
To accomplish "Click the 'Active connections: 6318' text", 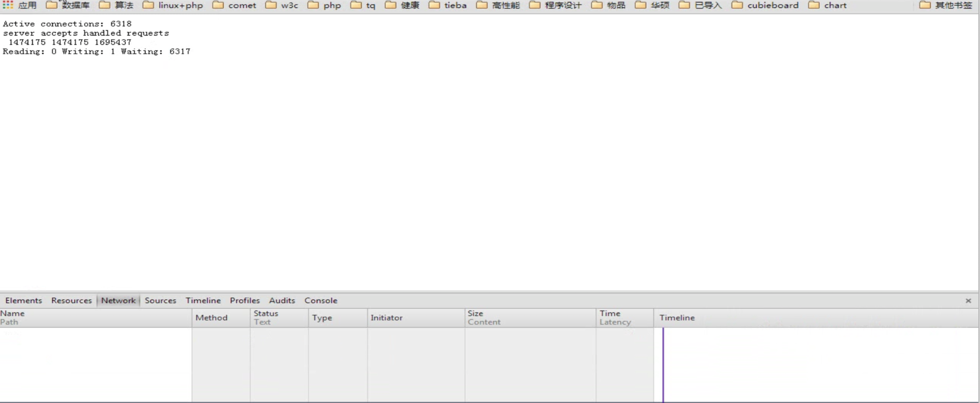I will point(67,24).
